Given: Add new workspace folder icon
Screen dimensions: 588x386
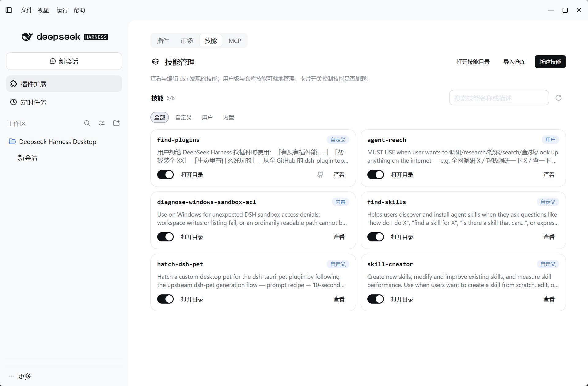Looking at the screenshot, I should [116, 123].
